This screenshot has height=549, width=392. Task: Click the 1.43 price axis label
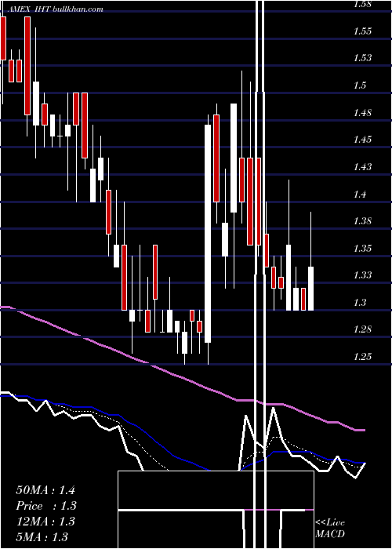tap(362, 166)
